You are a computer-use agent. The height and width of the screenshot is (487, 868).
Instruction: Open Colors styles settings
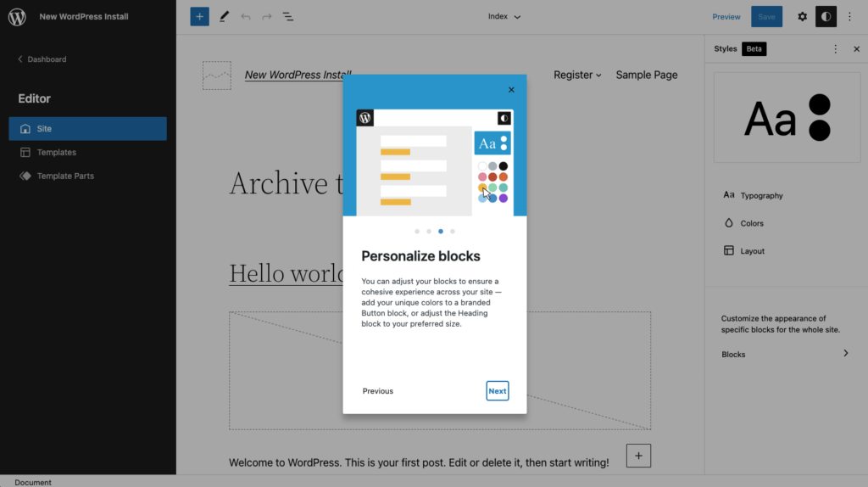(787, 223)
